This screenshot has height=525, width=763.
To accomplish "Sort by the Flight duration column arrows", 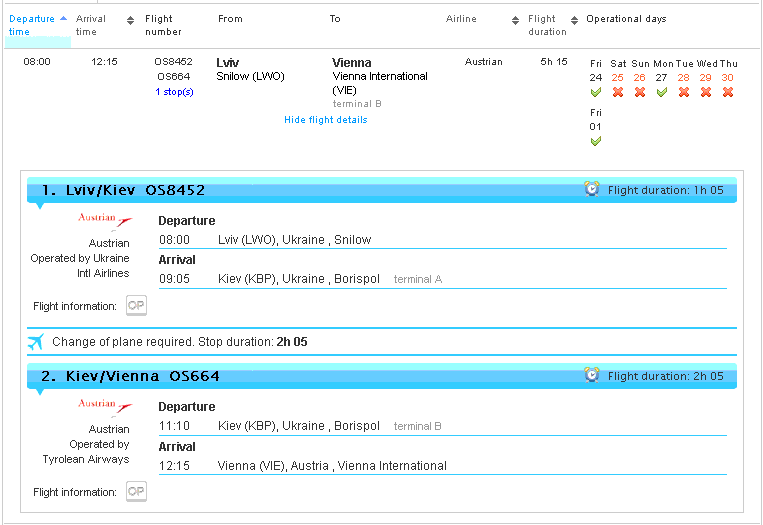I will tap(575, 20).
